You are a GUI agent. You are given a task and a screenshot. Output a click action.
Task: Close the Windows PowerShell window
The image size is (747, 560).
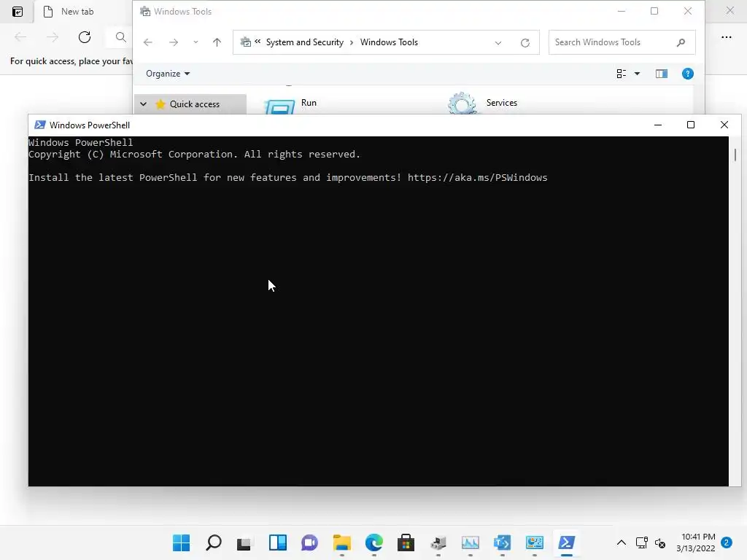[724, 125]
